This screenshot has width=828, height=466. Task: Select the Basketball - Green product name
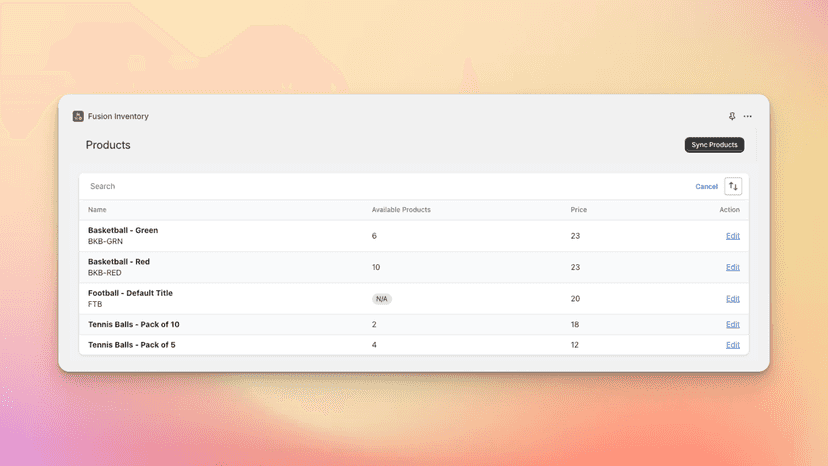tap(123, 230)
